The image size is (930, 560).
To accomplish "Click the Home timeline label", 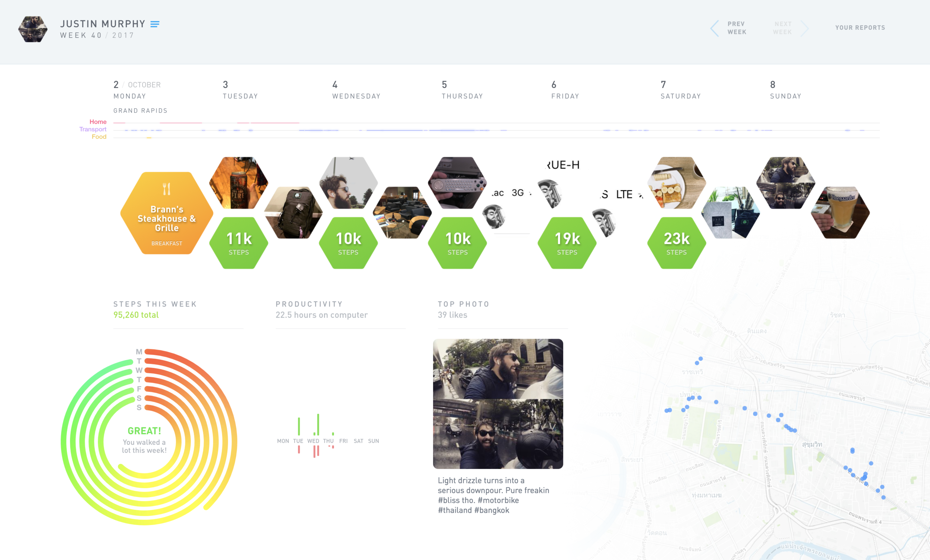I will (98, 122).
